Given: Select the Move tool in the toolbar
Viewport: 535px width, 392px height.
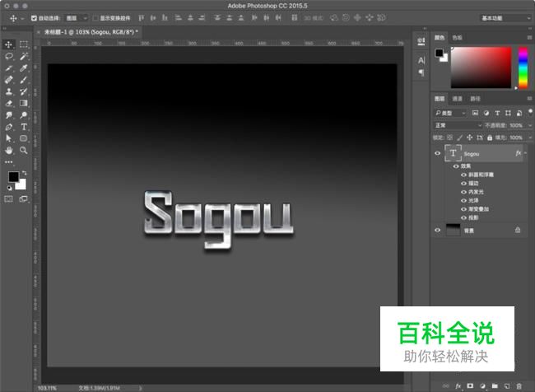Looking at the screenshot, I should click(9, 44).
